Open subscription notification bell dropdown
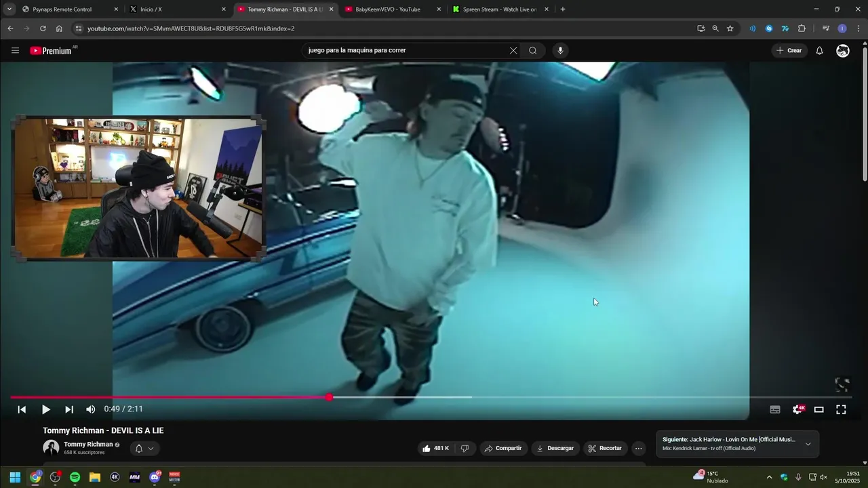 [x=144, y=448]
